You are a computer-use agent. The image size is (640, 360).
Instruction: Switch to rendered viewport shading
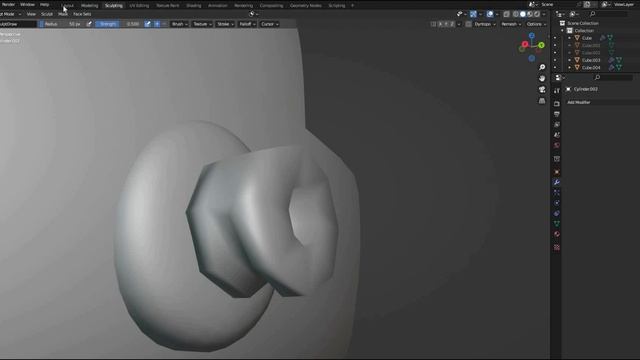coord(537,14)
